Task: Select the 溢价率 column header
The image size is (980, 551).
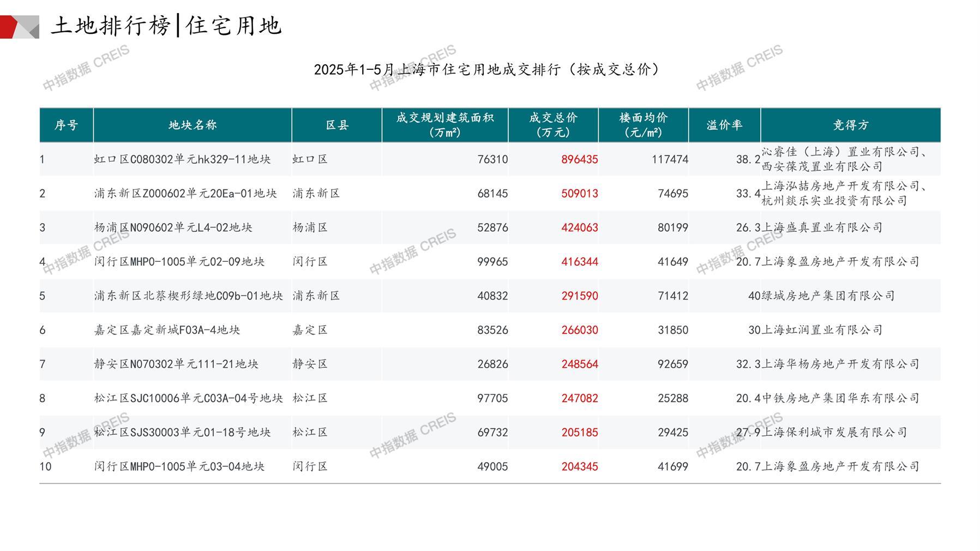Action: (x=724, y=125)
